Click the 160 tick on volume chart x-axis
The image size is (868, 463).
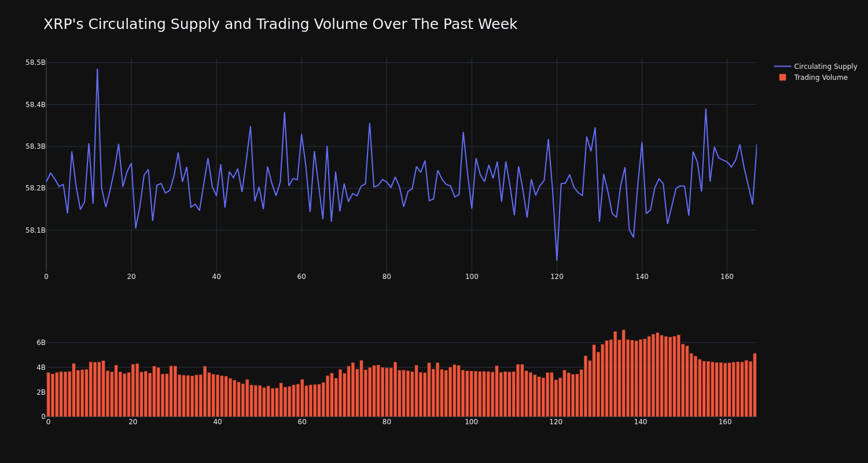pos(725,422)
